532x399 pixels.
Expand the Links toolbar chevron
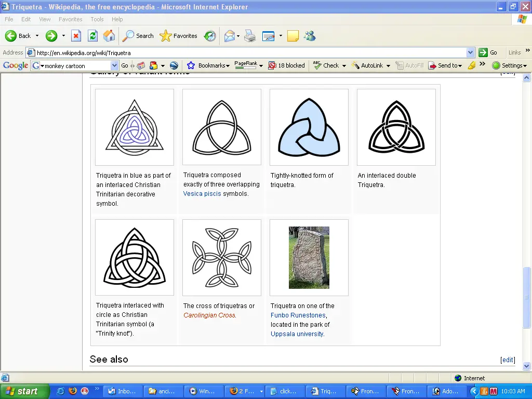coord(528,50)
